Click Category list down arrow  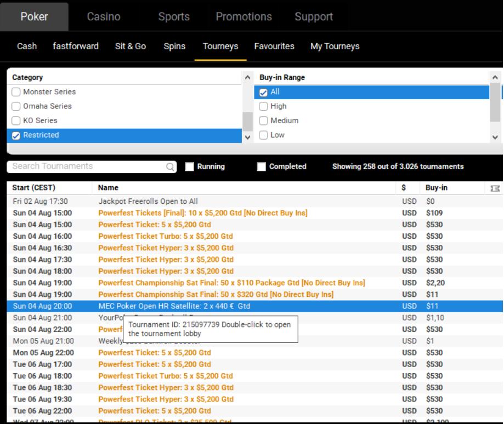247,137
